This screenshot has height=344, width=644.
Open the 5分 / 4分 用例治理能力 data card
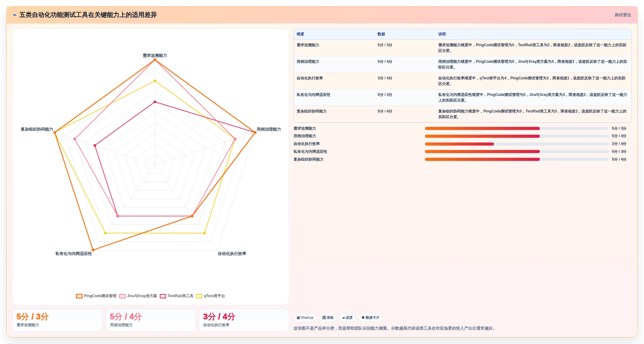[151, 320]
